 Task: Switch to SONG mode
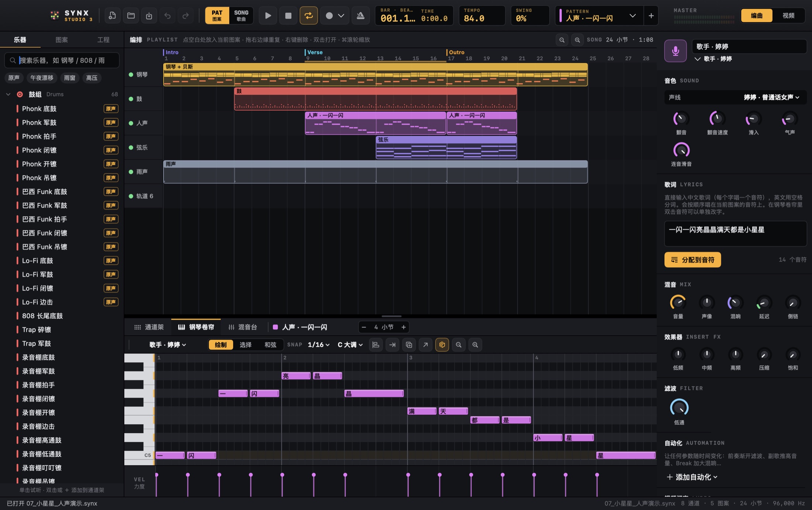pos(241,16)
